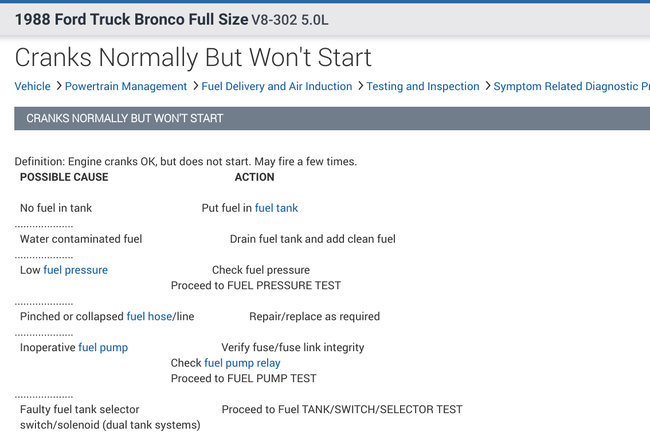Click the chevron before Fuel Delivery breadcrumb
Screen dimensions: 650x443
click(x=194, y=87)
